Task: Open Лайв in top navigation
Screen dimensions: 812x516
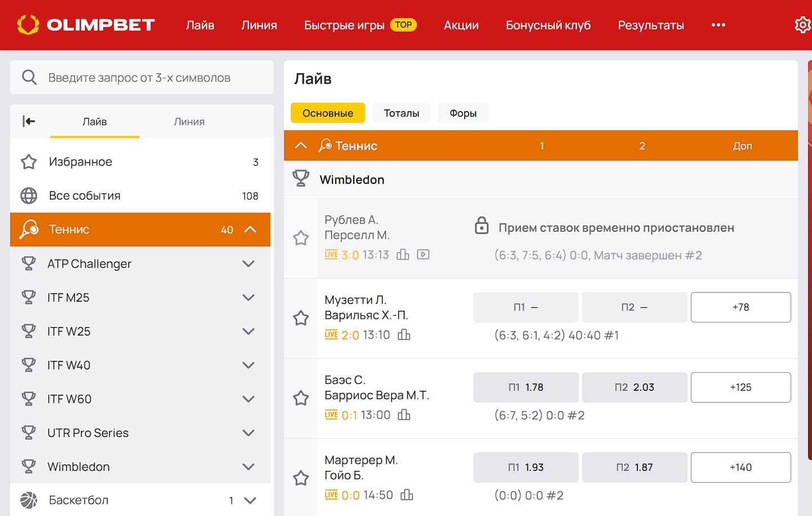Action: [x=200, y=25]
